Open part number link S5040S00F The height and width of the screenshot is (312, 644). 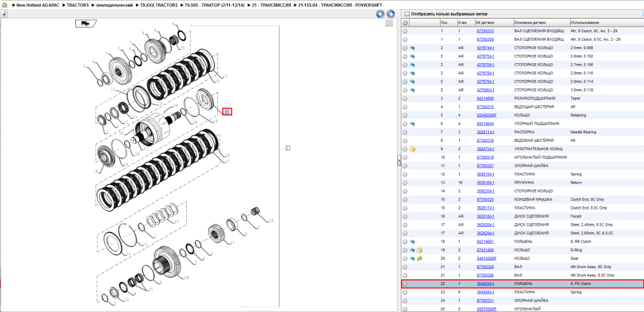tap(486, 115)
